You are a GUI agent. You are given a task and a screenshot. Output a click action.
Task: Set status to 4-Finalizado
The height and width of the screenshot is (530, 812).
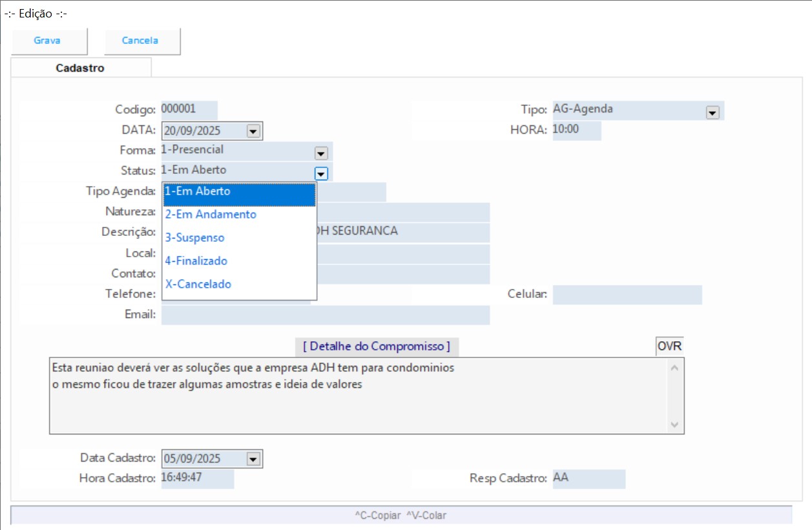[x=239, y=261]
